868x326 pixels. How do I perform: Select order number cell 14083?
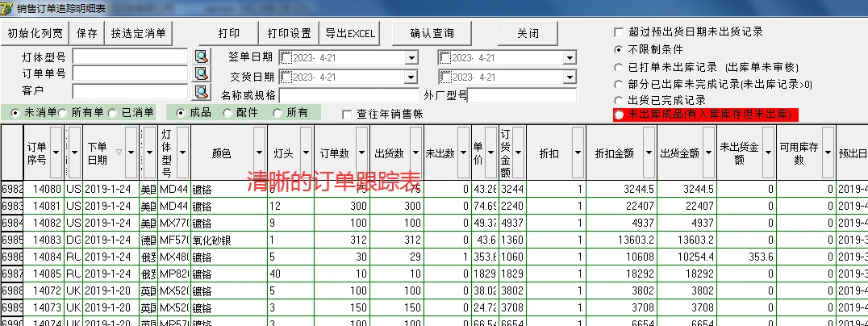tap(44, 240)
